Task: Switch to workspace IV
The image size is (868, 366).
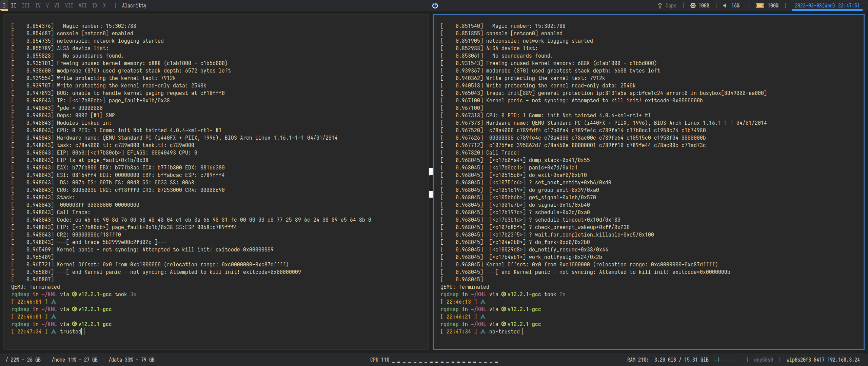Action: pyautogui.click(x=38, y=5)
